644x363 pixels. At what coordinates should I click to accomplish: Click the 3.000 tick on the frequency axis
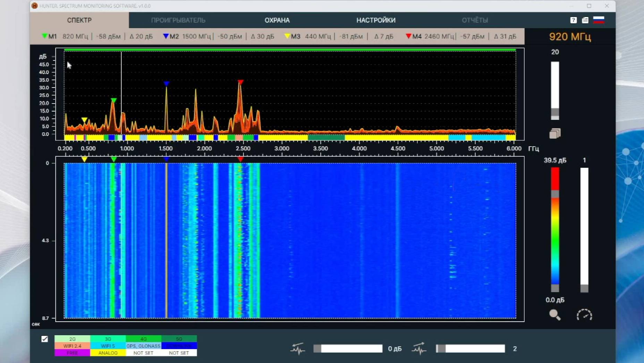tap(282, 148)
